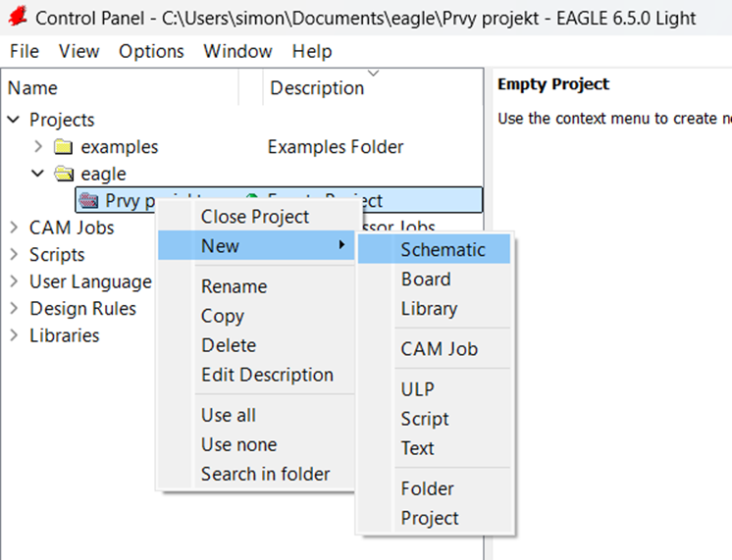Click the open eagle folder icon
Image resolution: width=732 pixels, height=560 pixels.
point(64,174)
